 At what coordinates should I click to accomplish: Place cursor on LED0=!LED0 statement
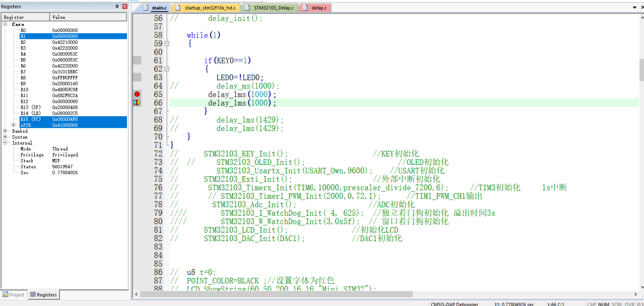240,78
